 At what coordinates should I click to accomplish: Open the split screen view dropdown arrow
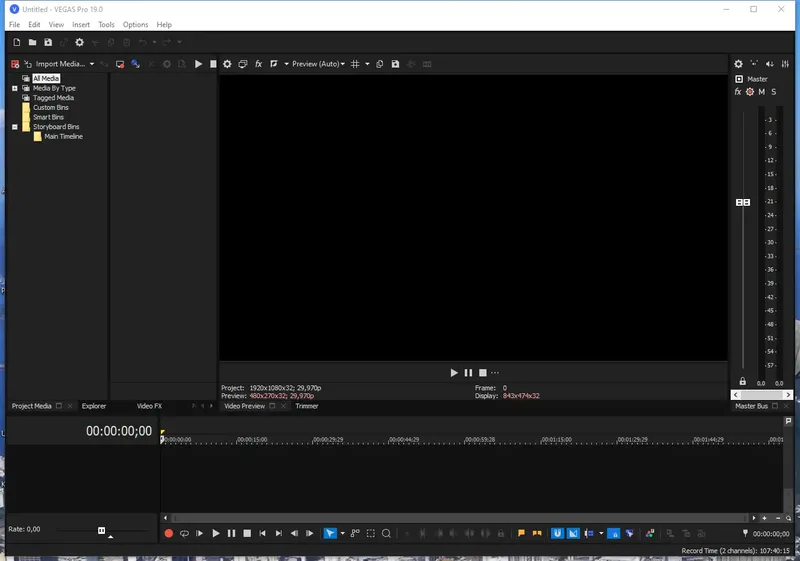point(286,64)
